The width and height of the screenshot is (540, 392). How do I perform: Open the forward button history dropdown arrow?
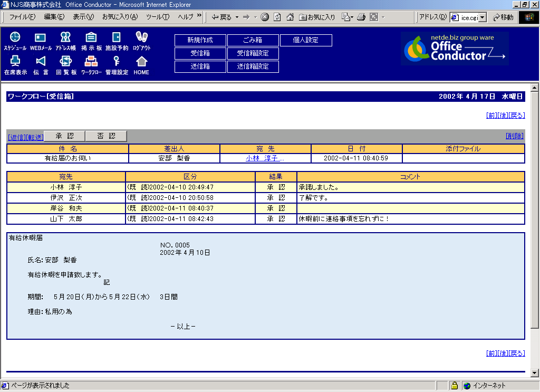click(255, 17)
